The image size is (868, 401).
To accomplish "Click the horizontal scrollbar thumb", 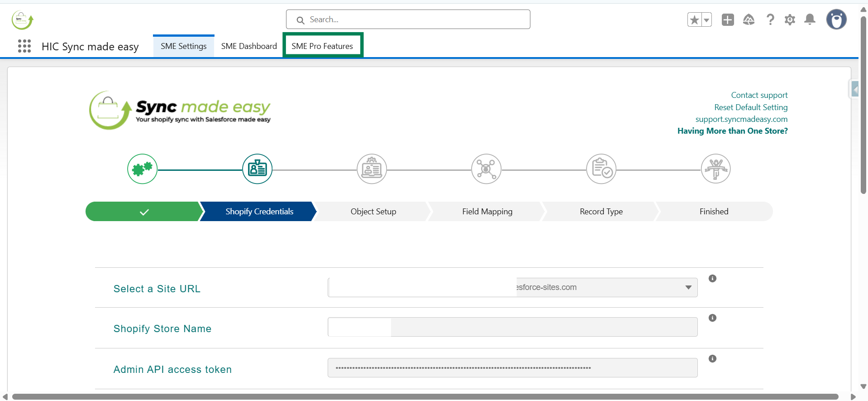I will [425, 397].
